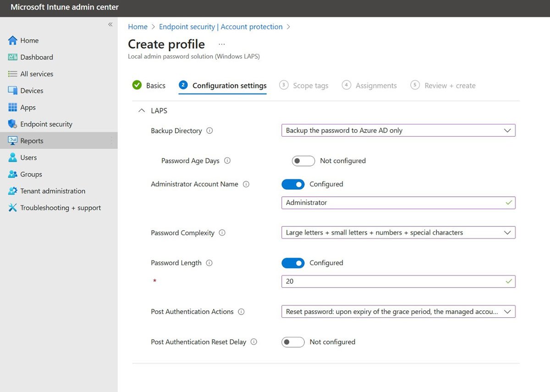
Task: Click the Home icon in sidebar
Action: (x=12, y=40)
